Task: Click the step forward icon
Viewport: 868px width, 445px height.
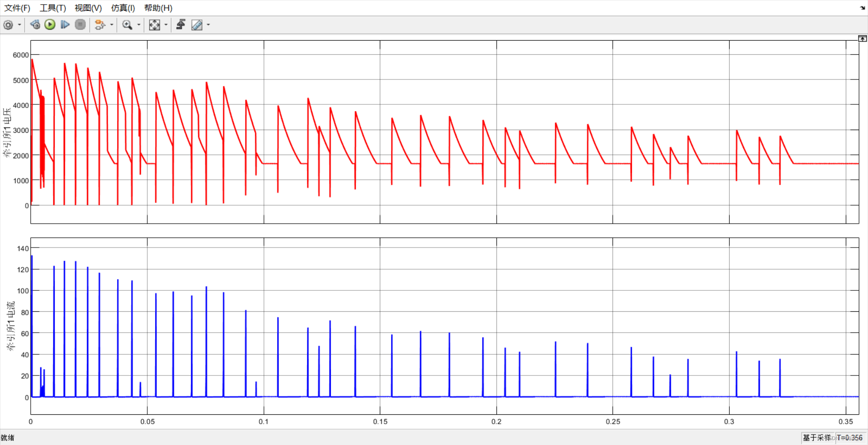Action: click(65, 25)
